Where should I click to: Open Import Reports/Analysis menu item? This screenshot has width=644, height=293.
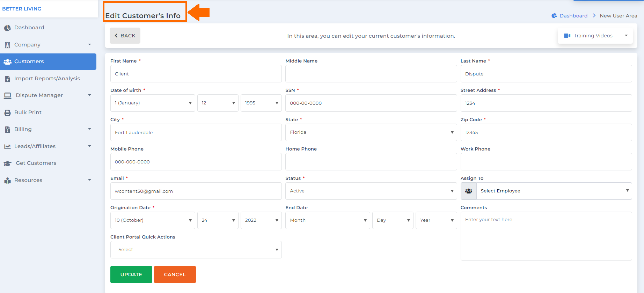pyautogui.click(x=48, y=79)
